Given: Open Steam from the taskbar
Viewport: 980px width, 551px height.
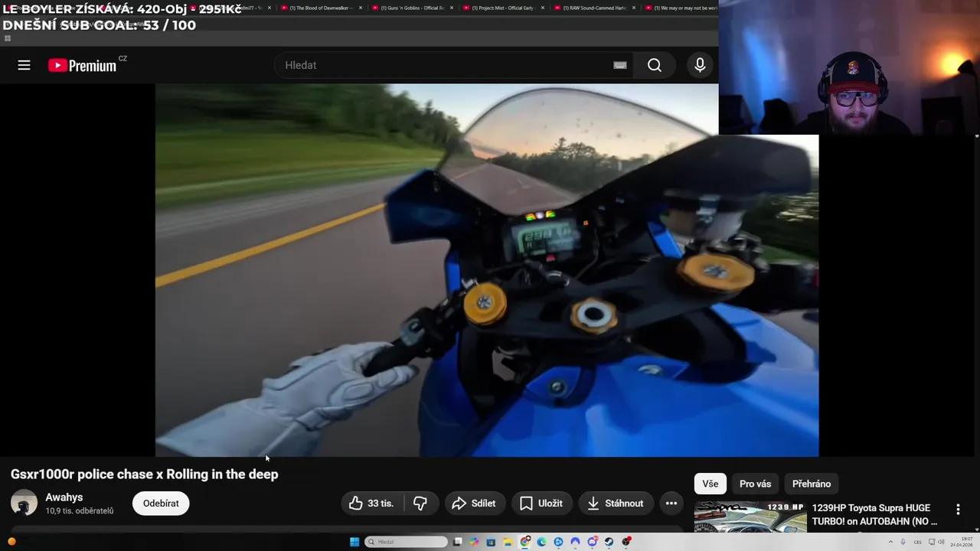Looking at the screenshot, I should click(609, 542).
